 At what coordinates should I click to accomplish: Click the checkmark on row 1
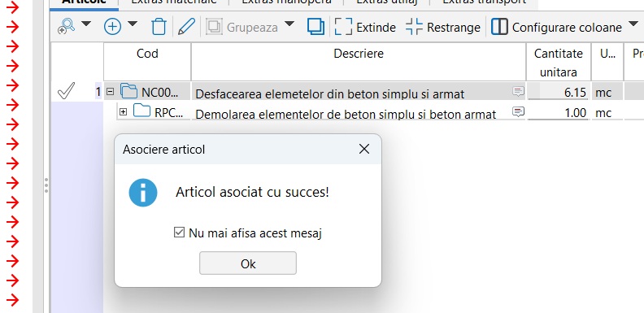[66, 91]
